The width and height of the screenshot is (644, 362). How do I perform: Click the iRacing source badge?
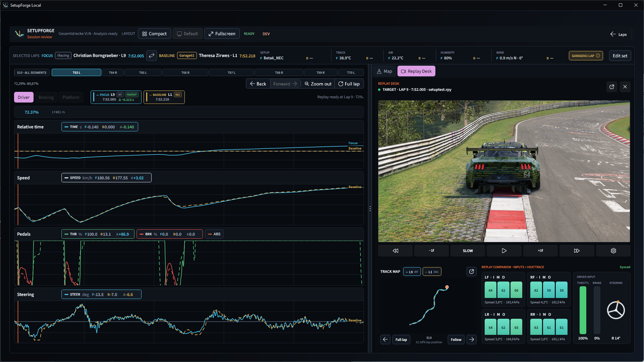click(63, 56)
